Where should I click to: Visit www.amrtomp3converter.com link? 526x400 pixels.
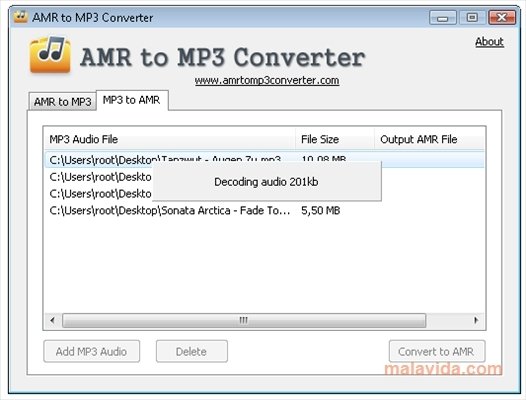click(x=267, y=81)
